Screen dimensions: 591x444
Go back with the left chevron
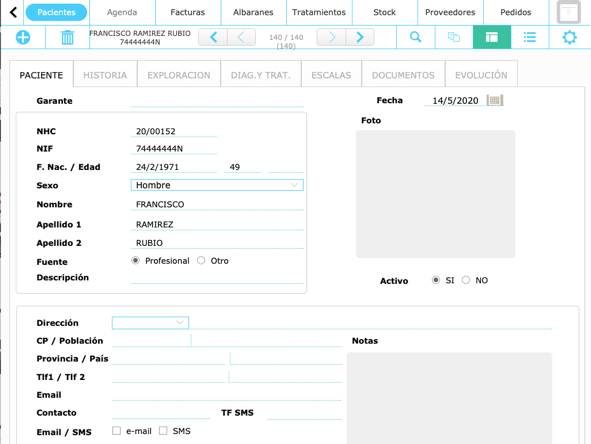click(13, 12)
